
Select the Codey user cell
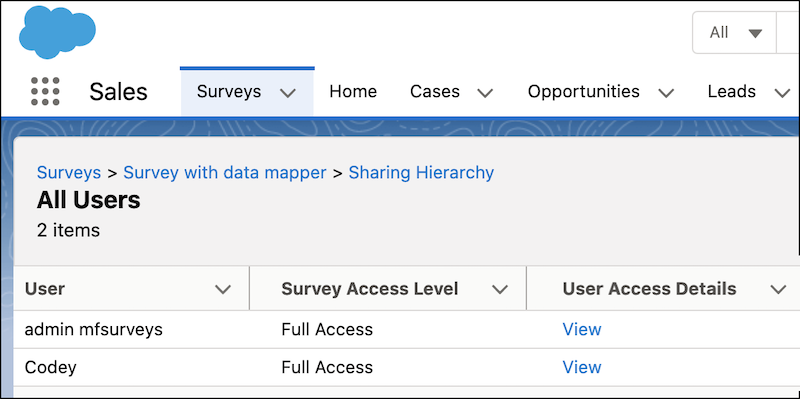coord(51,367)
